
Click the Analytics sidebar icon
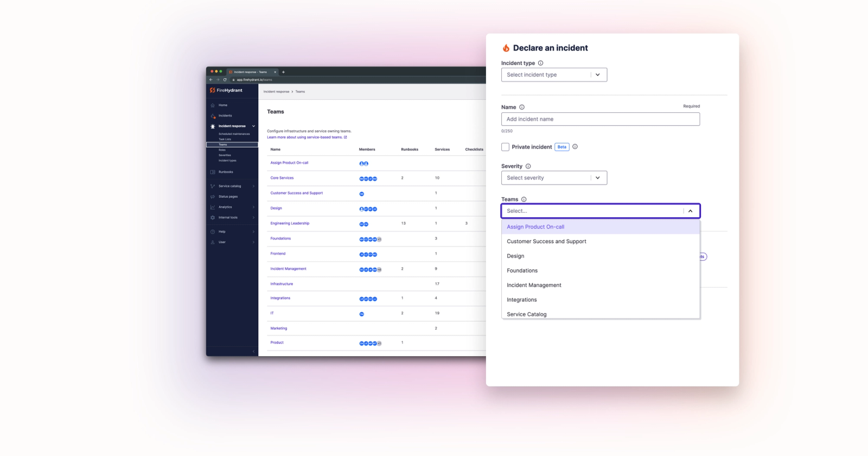pos(213,207)
